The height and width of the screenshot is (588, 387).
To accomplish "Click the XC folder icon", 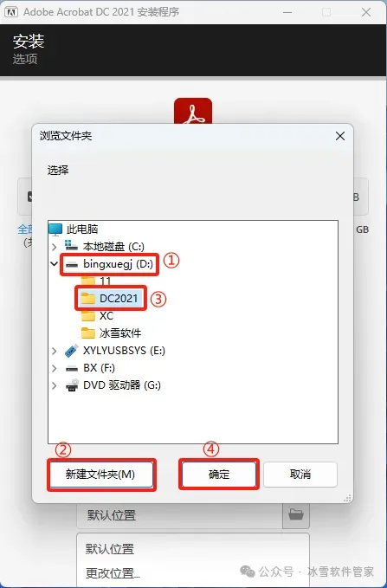I will [x=88, y=316].
